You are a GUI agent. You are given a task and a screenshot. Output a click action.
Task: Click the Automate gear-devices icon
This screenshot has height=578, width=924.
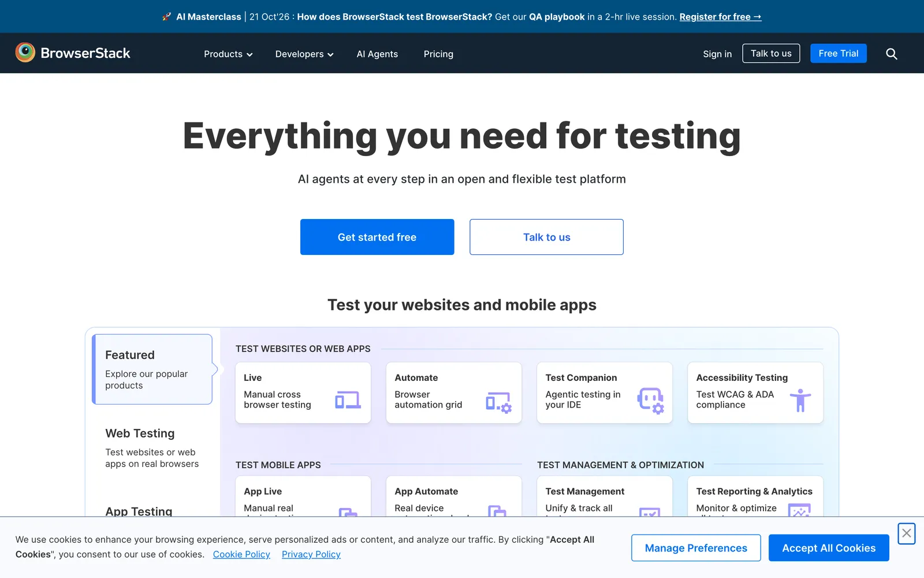tap(499, 402)
